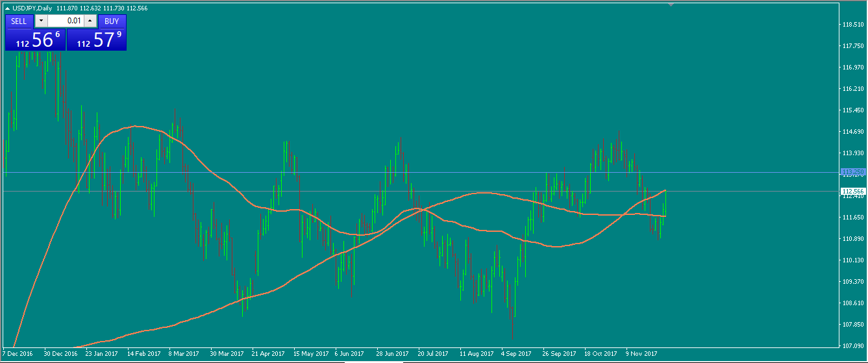Screen dimensions: 868x363
Task: Click the 9 Nov 2017 date label
Action: pos(641,354)
